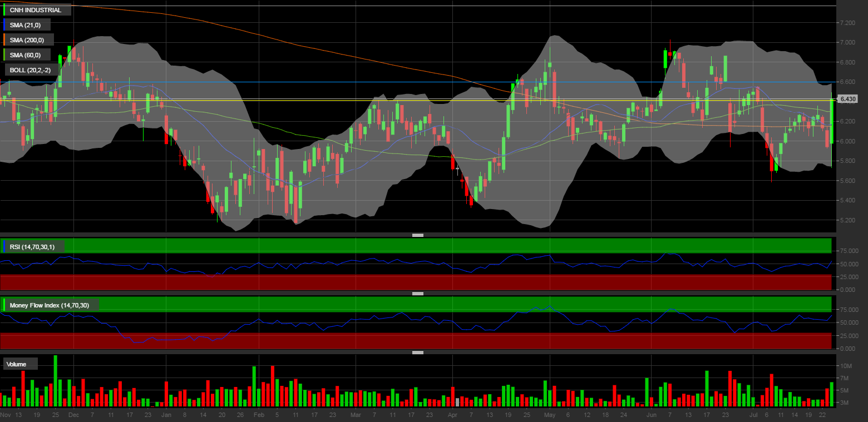Click the current price tag 6.430
Screen dimensions: 868x422
(x=848, y=99)
